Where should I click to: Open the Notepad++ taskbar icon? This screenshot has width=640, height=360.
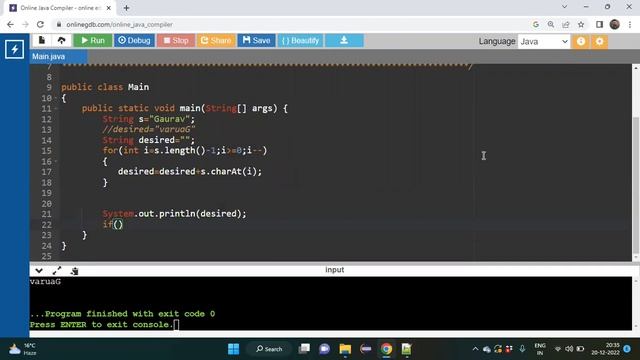[x=407, y=349]
